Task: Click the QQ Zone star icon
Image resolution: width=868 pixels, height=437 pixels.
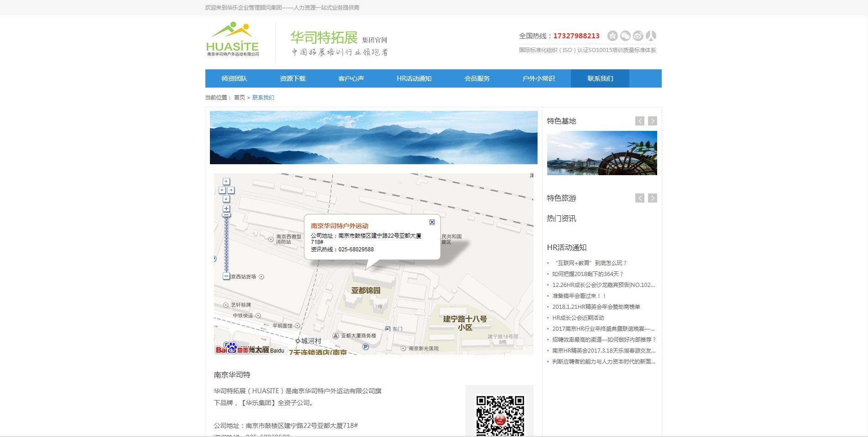Action: (612, 36)
